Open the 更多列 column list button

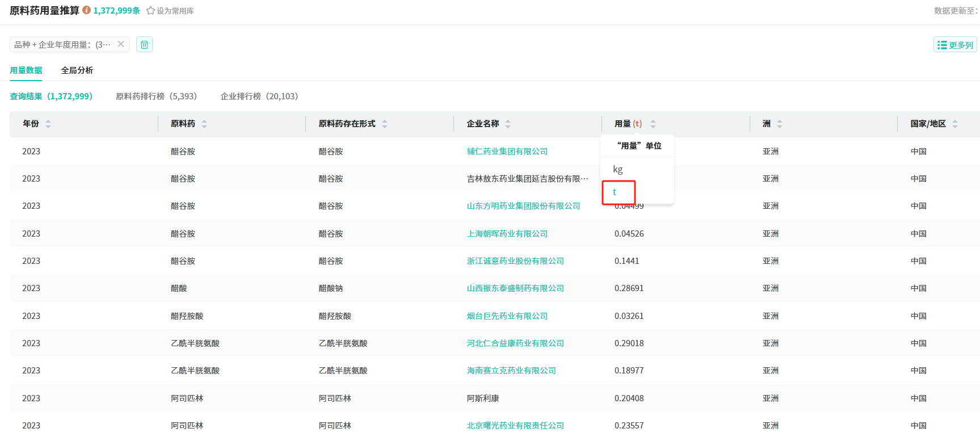click(955, 45)
